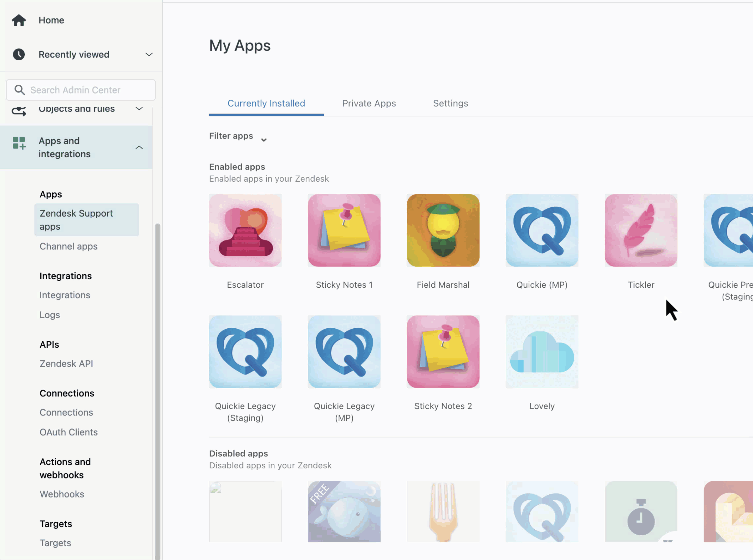Click the Lovely app name label
Viewport: 753px width, 560px height.
[x=542, y=406]
